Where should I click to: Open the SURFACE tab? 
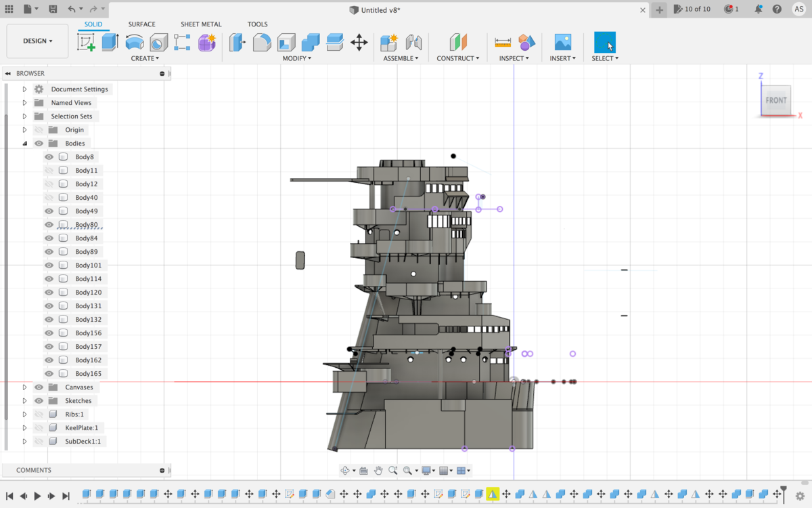tap(141, 24)
